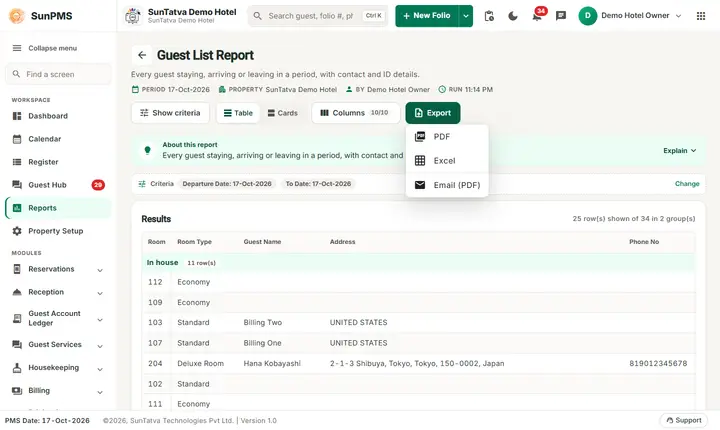
Task: Click room 109 cell
Action: (x=155, y=302)
